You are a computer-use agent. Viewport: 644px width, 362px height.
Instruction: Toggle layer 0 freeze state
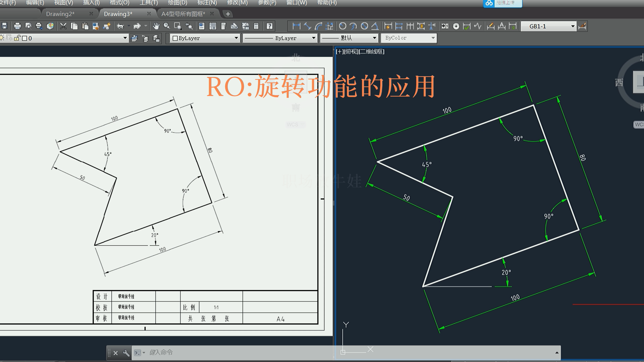9,38
